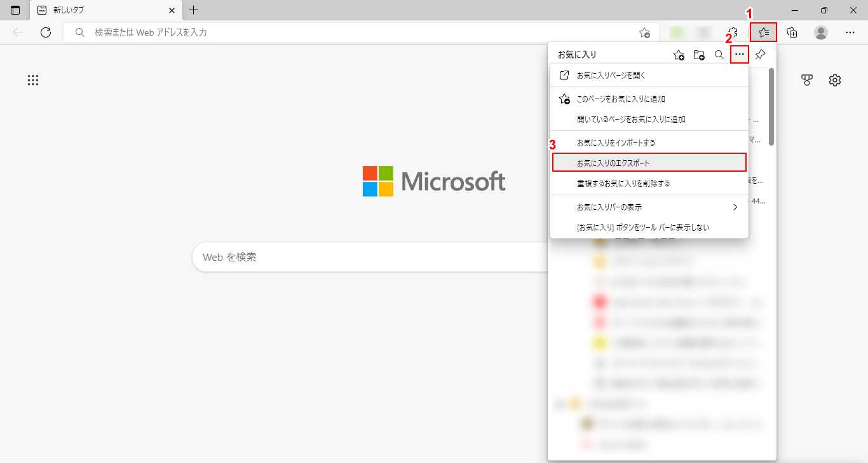The image size is (868, 463).
Task: Open the profile avatar icon
Action: (x=821, y=32)
